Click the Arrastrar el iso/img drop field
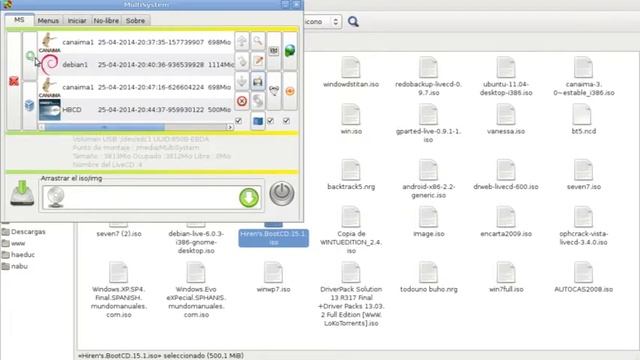The width and height of the screenshot is (640, 360). click(x=151, y=198)
